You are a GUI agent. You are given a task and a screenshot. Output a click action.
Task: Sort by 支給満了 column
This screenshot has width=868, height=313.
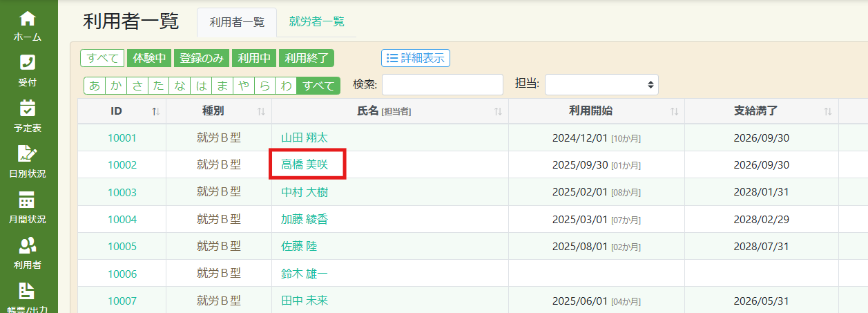[x=827, y=111]
